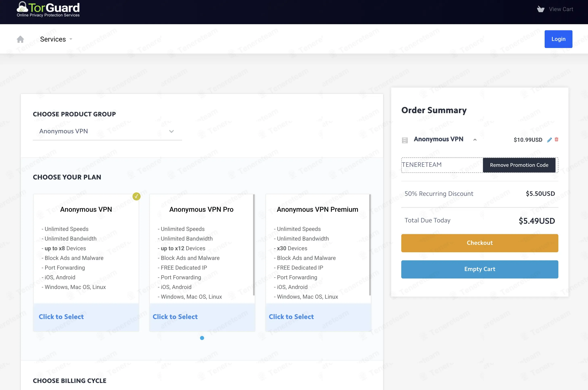Image resolution: width=588 pixels, height=390 pixels.
Task: Select the Anonymous VPN plan
Action: (61, 317)
